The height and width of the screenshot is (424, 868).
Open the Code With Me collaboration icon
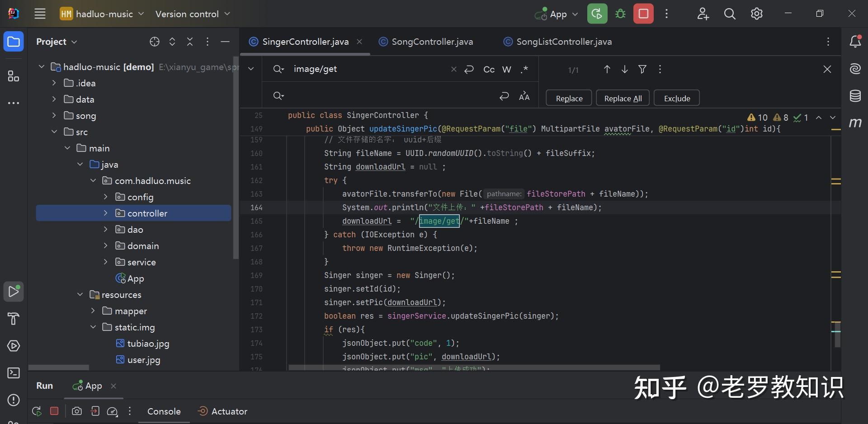coord(703,14)
